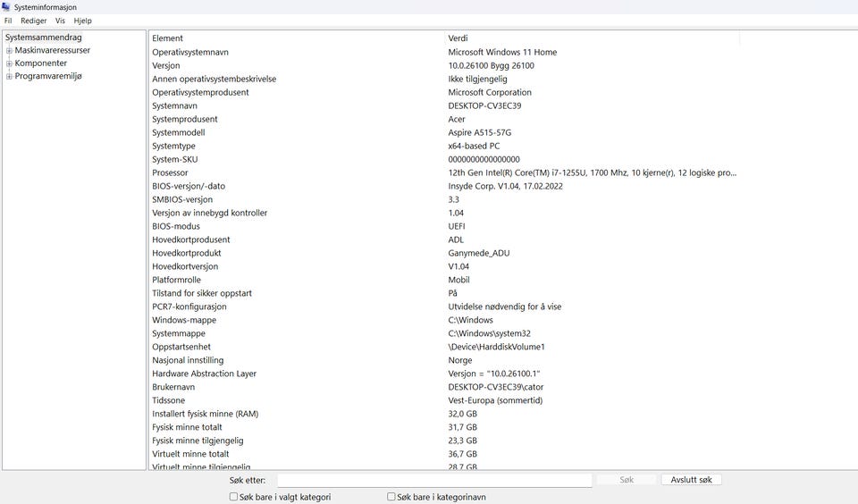Click value DESKTOP-CV3EC39 in Systemnavn row

[x=484, y=105]
